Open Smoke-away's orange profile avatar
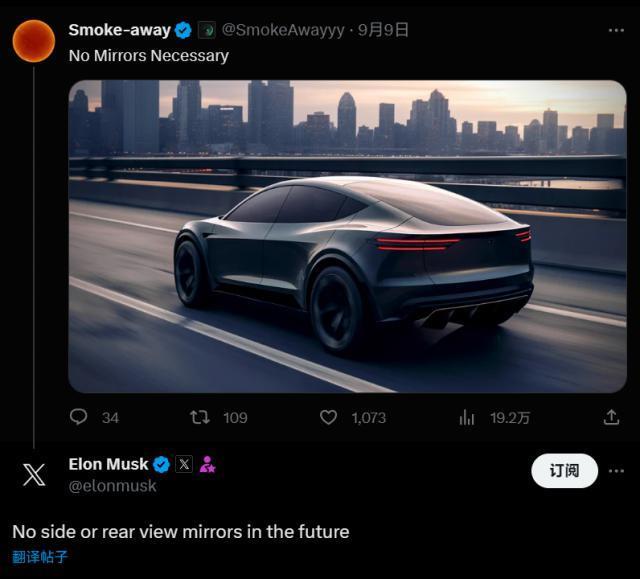640x579 pixels. coord(34,40)
